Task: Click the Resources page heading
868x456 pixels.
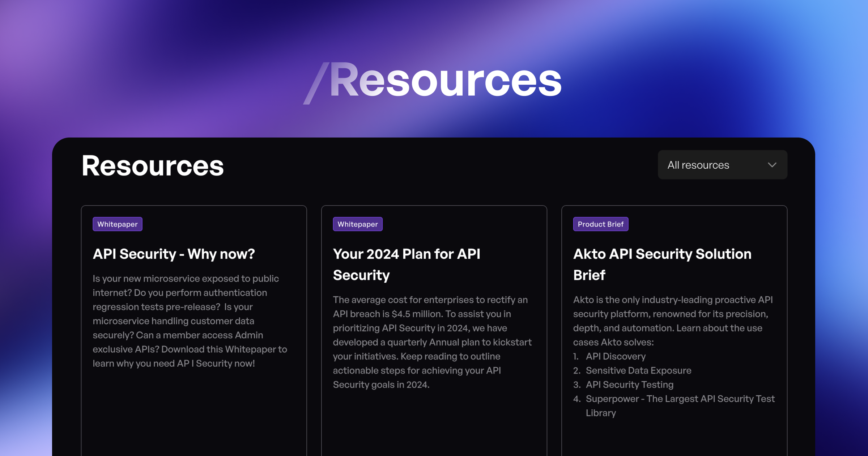Action: tap(153, 166)
